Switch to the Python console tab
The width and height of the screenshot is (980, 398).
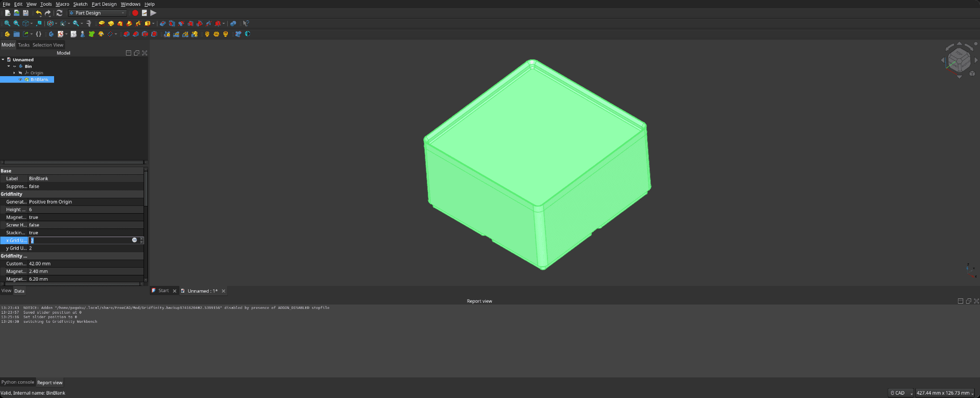[18, 382]
